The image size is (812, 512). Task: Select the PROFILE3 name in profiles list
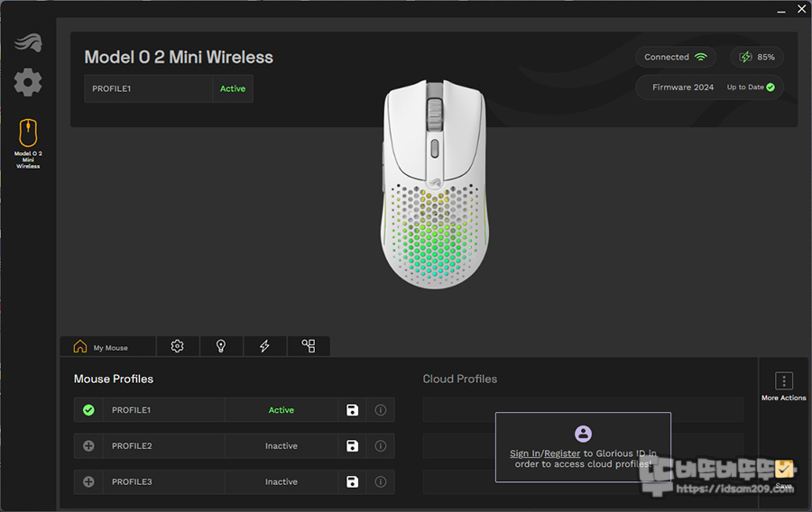pyautogui.click(x=132, y=482)
